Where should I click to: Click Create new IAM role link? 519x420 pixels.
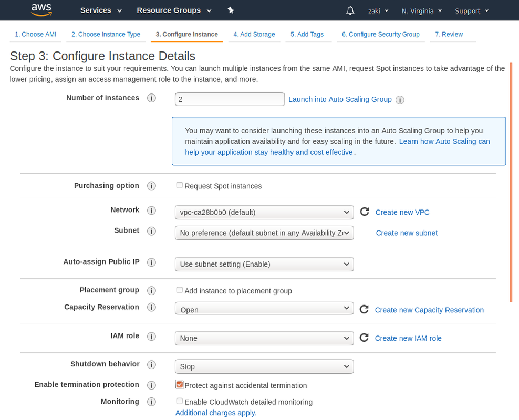[x=408, y=338]
